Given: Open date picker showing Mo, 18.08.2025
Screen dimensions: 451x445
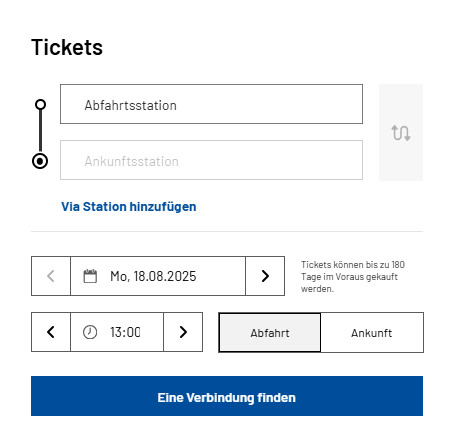Looking at the screenshot, I should [x=158, y=276].
